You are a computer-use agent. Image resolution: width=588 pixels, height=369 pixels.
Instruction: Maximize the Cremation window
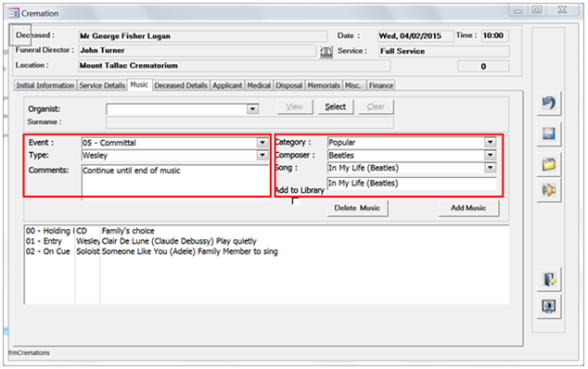[x=537, y=10]
